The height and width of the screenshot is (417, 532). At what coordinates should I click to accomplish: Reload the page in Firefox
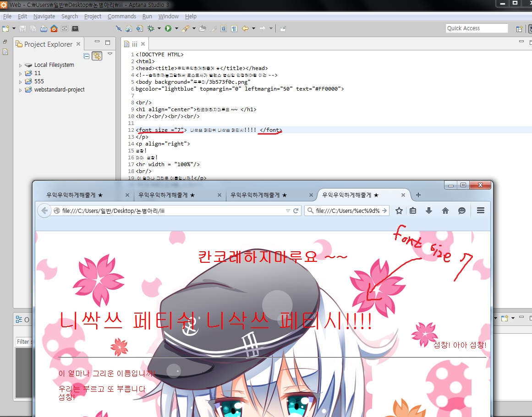coord(296,211)
